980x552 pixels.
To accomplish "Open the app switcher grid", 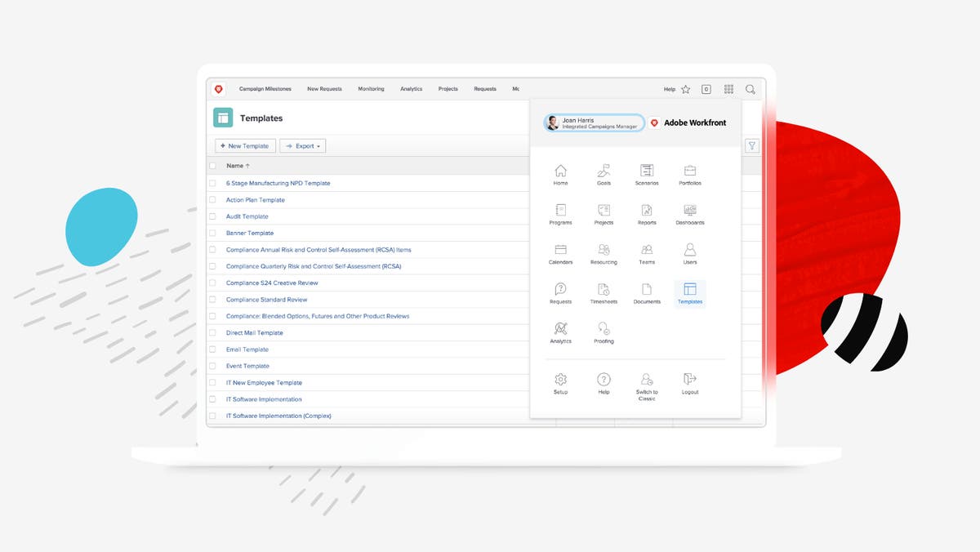I will point(728,89).
